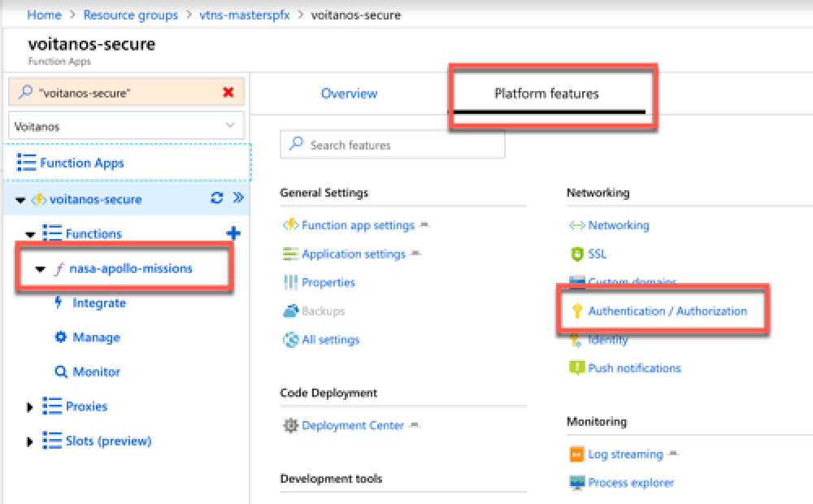Switch to the Overview tab
Image resolution: width=813 pixels, height=504 pixels.
pyautogui.click(x=349, y=93)
